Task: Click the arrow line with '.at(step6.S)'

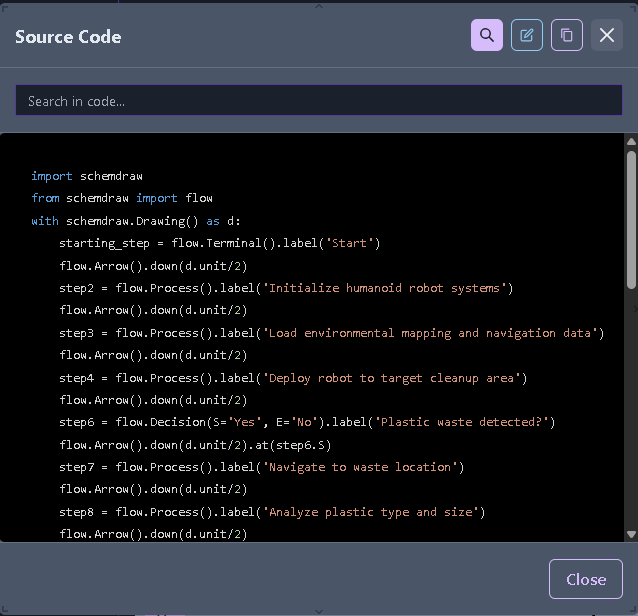Action: point(195,445)
